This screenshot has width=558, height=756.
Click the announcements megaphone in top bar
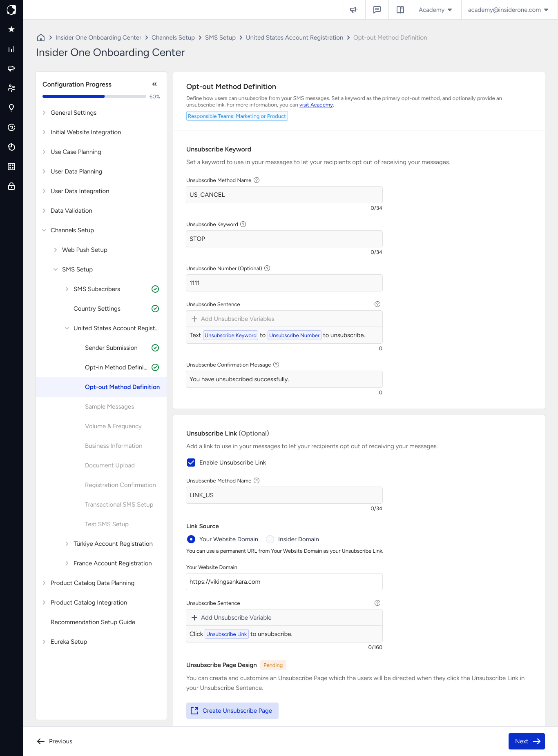[x=354, y=10]
